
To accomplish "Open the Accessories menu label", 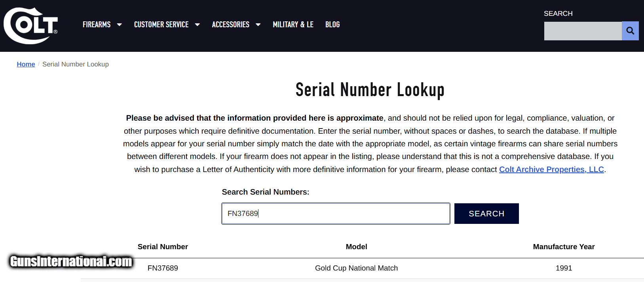I will pos(230,25).
